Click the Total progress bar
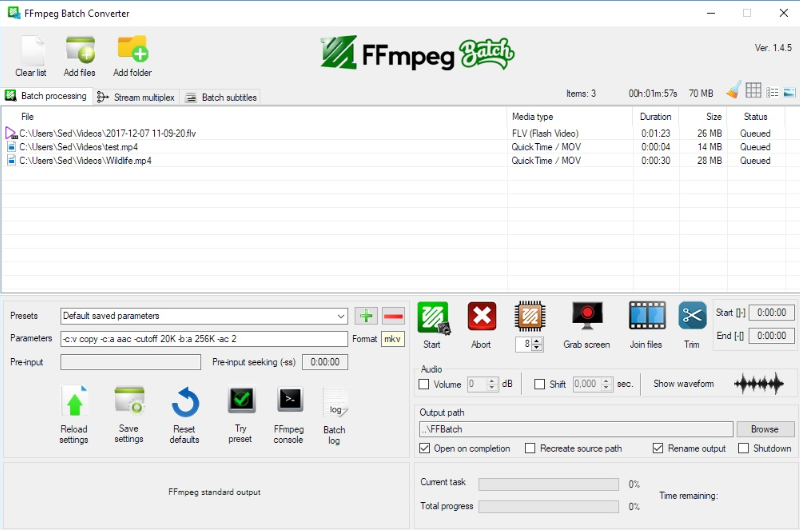This screenshot has height=530, width=800. [x=548, y=507]
